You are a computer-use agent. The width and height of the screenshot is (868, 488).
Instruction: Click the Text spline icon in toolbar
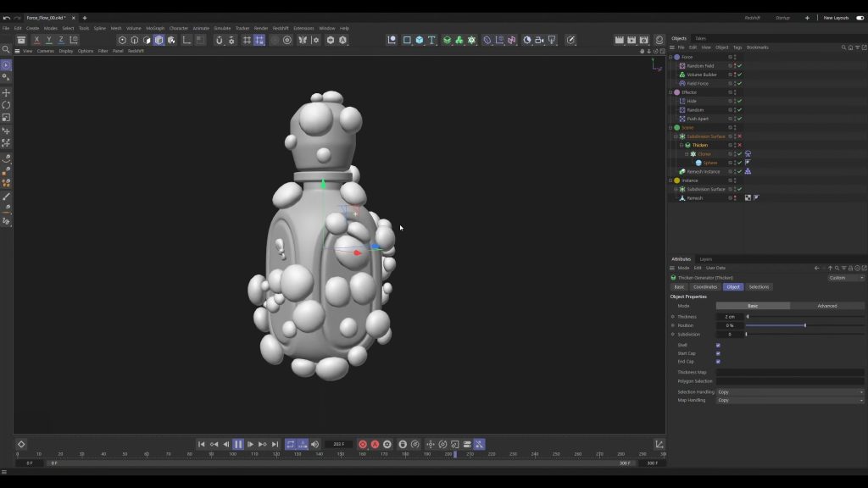tap(431, 40)
